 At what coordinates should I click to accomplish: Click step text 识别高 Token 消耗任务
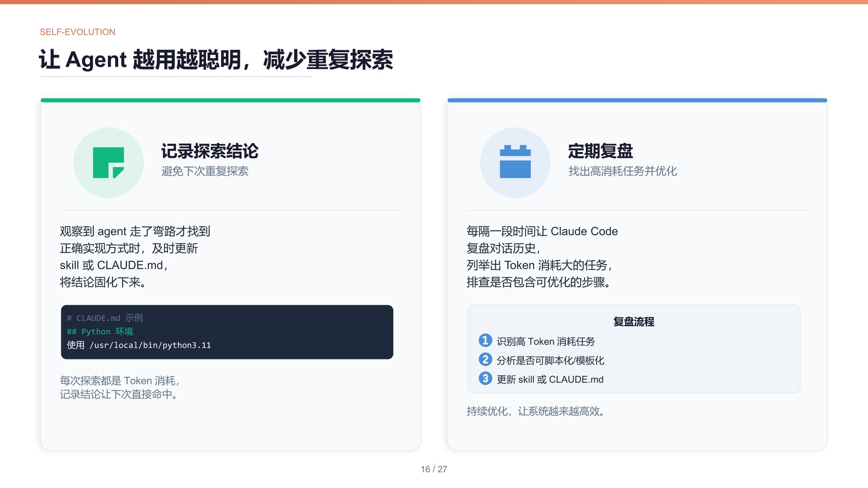[x=546, y=341]
